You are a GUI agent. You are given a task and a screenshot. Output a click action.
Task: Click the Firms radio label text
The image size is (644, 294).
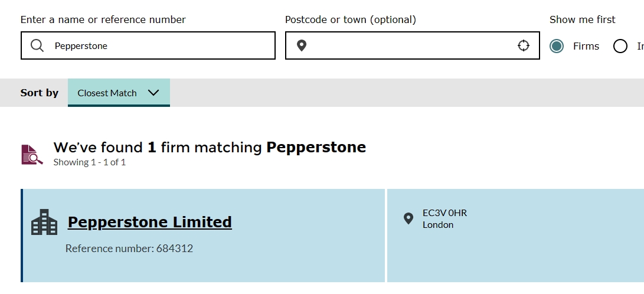[586, 46]
